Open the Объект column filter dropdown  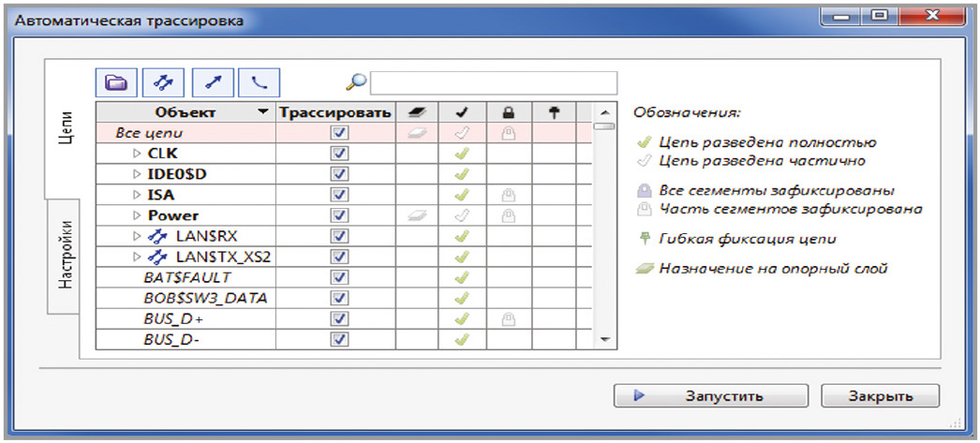coord(261,113)
